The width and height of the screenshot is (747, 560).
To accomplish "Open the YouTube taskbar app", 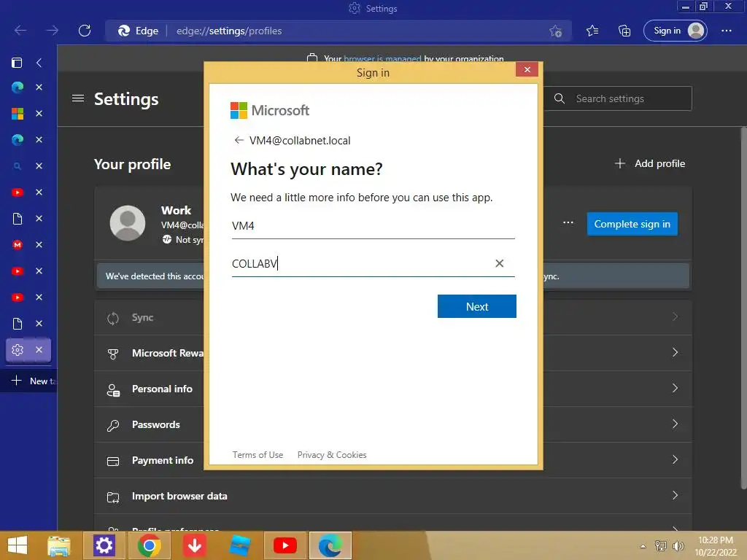I will click(x=285, y=545).
